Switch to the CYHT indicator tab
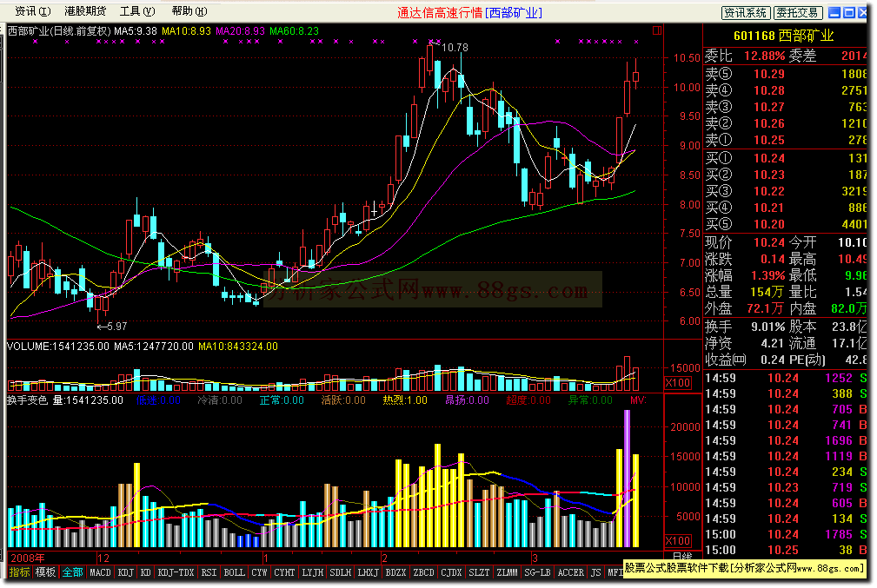Viewport: 877px width, 588px height. pos(284,572)
